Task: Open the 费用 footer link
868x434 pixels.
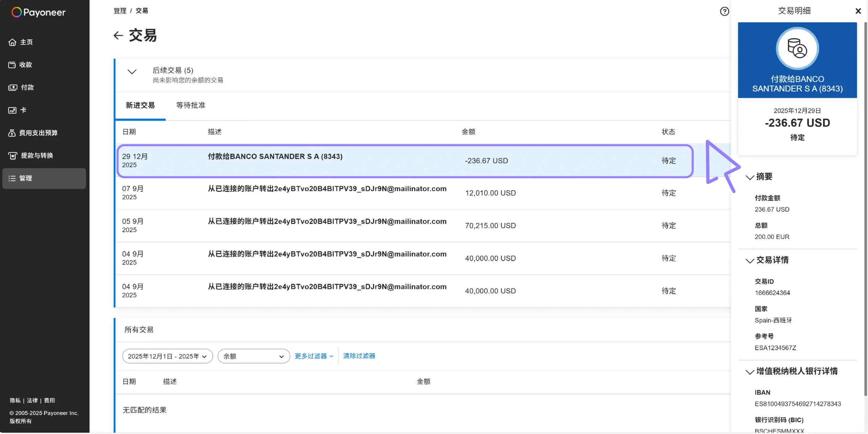Action: pyautogui.click(x=50, y=400)
